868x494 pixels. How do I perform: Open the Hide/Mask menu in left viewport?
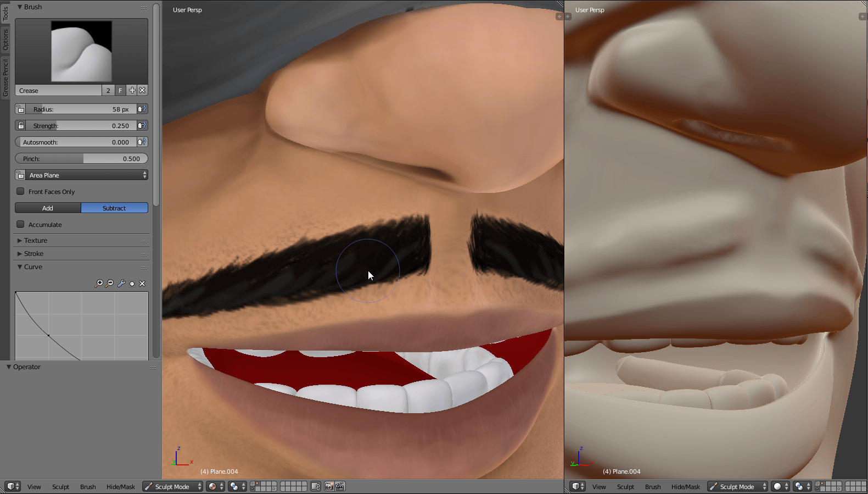120,487
